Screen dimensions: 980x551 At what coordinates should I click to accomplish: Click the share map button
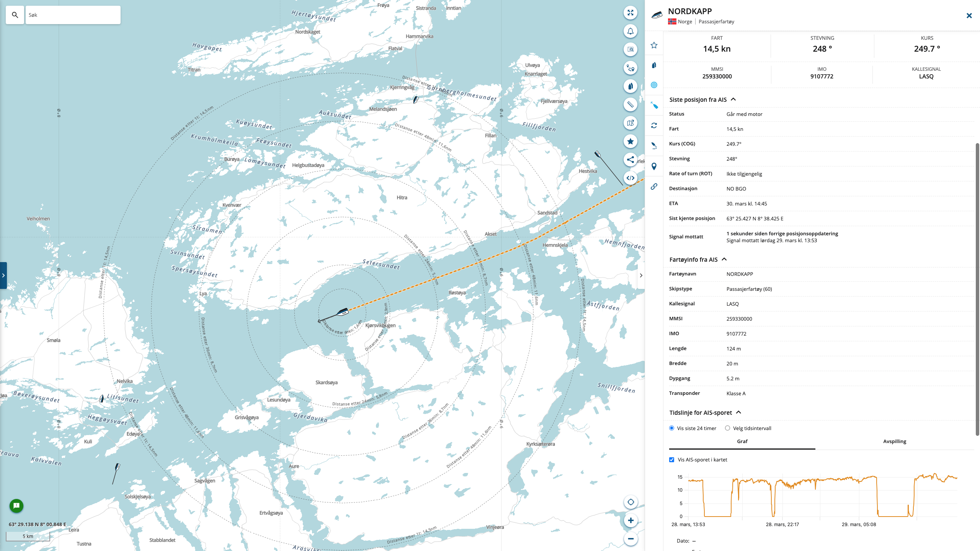pos(630,160)
